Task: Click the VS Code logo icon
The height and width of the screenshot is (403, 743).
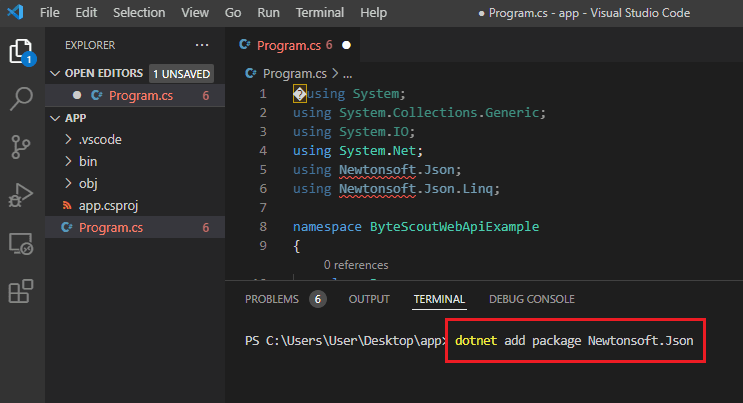Action: tap(15, 14)
